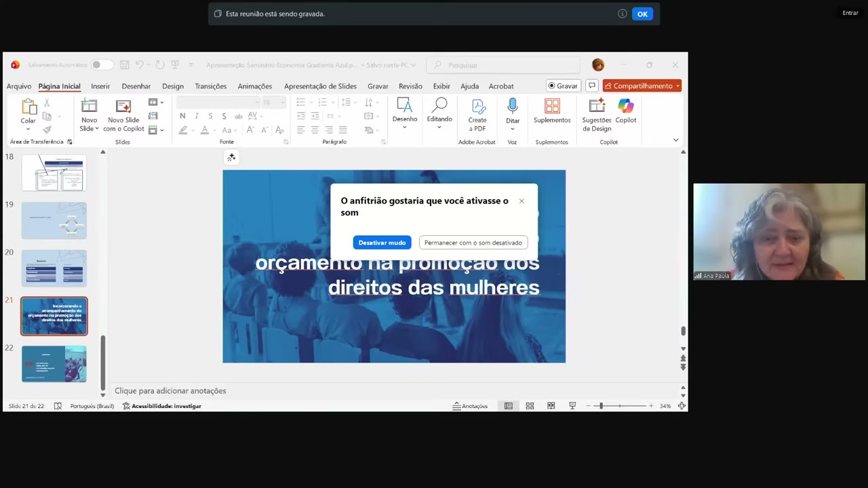The image size is (868, 488).
Task: Open the slide Layout dropdown
Action: (156, 102)
